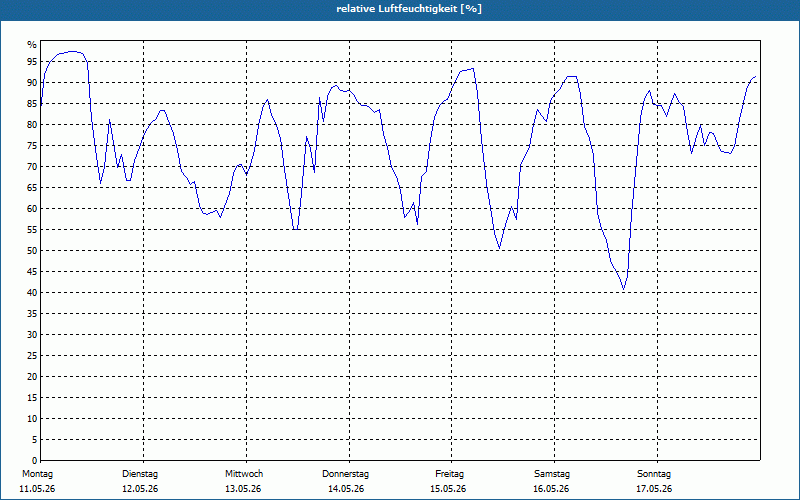800x500 pixels.
Task: Click the y-axis value '45'
Action: click(32, 271)
